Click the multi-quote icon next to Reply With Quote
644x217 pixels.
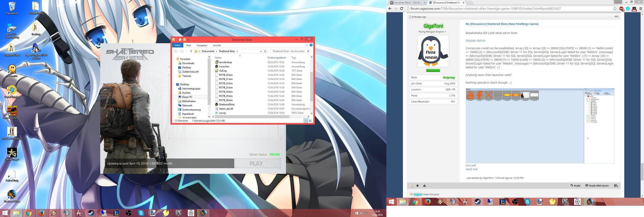click(616, 186)
